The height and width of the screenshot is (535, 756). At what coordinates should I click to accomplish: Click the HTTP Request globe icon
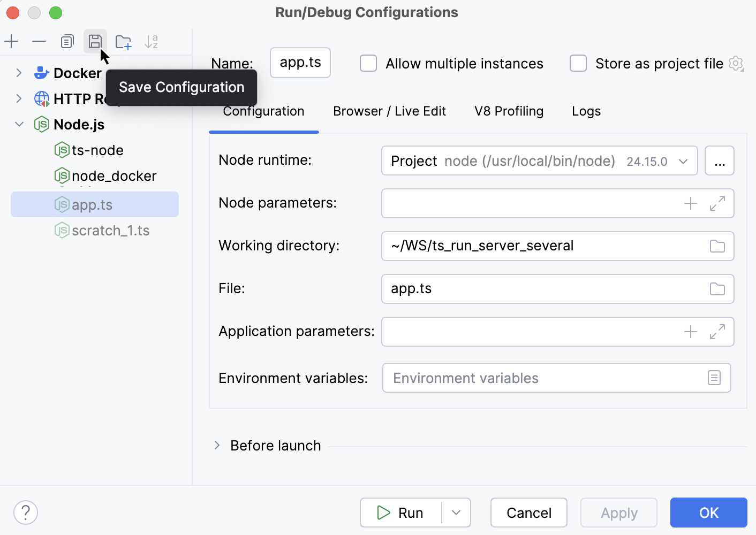point(42,98)
